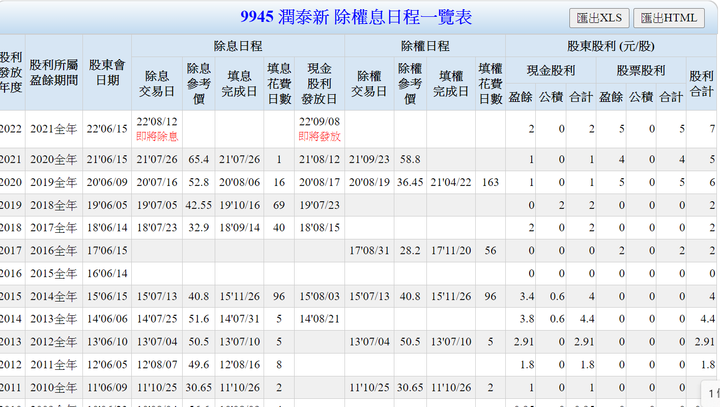This screenshot has width=720, height=407.
Task: Click the 163 days-to-fill cell
Action: tap(490, 182)
